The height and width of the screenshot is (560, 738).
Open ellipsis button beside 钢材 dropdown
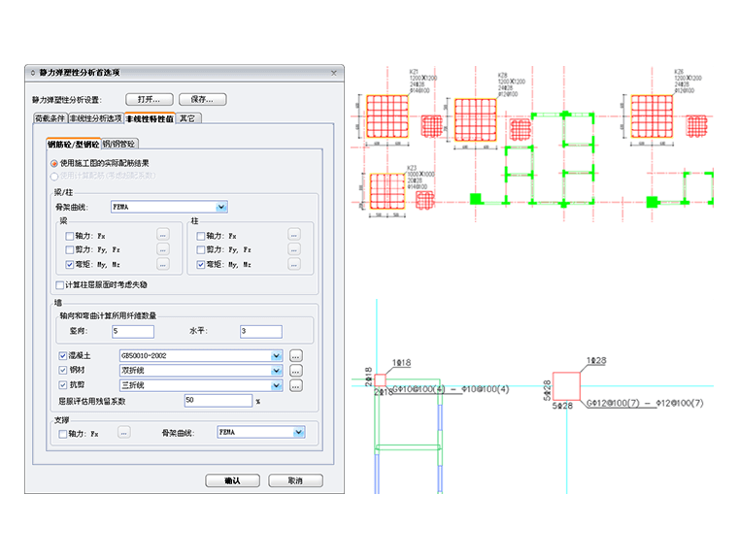click(x=295, y=371)
